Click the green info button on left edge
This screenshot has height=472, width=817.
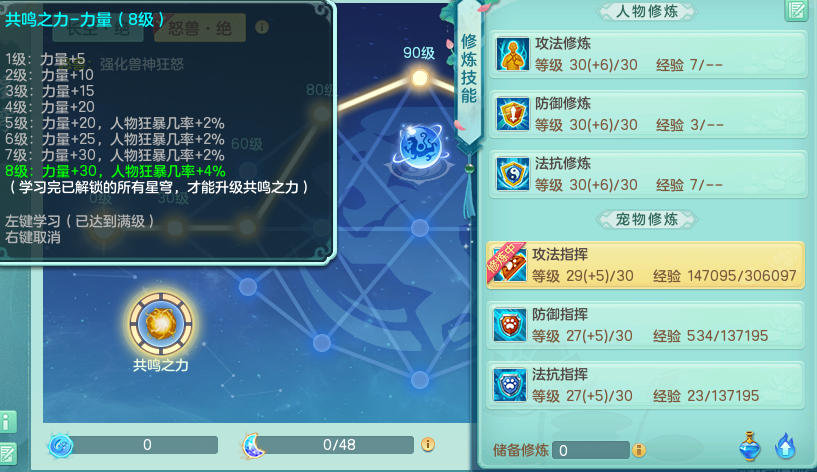tap(8, 422)
